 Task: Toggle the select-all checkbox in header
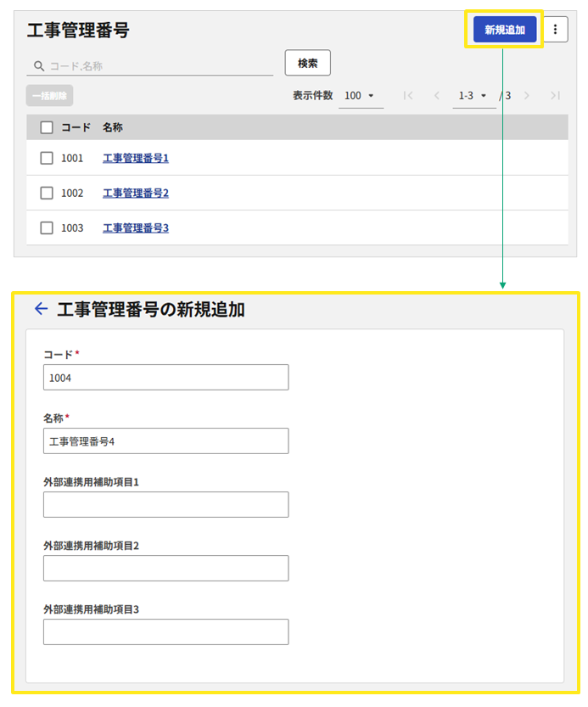coord(47,127)
